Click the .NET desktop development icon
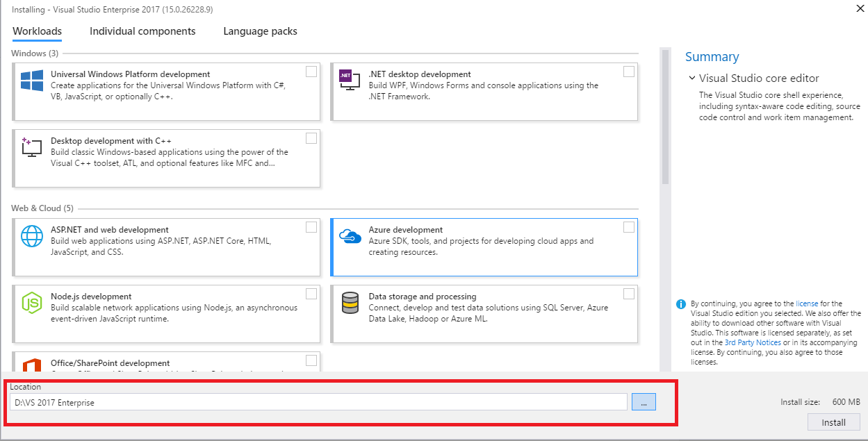The image size is (868, 441). point(349,80)
